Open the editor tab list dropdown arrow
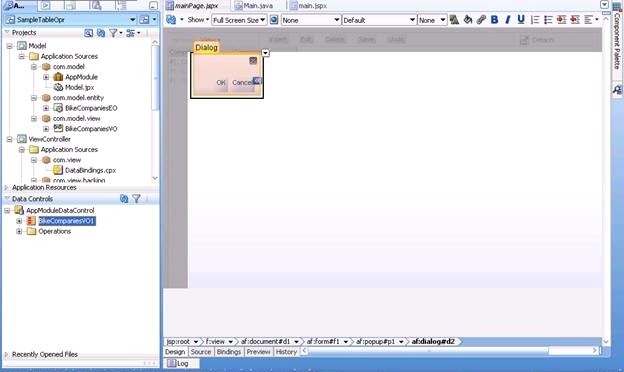The height and width of the screenshot is (372, 624). (x=604, y=4)
